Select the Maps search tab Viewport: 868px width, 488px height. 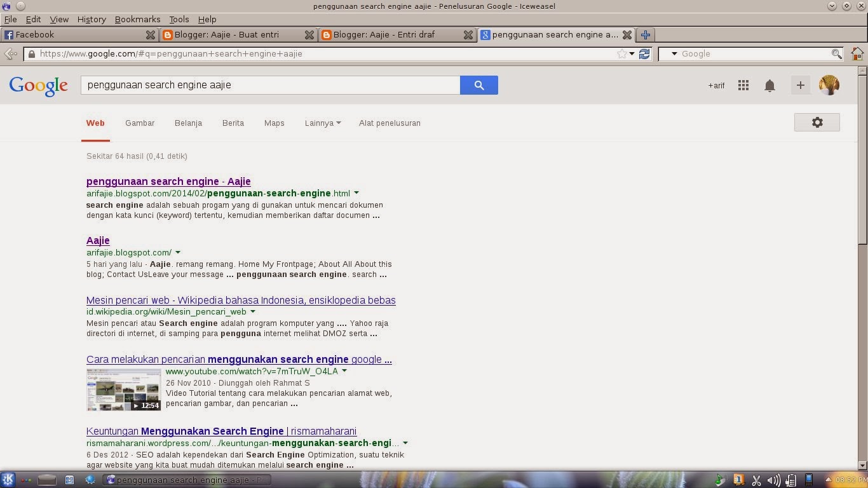coord(275,123)
